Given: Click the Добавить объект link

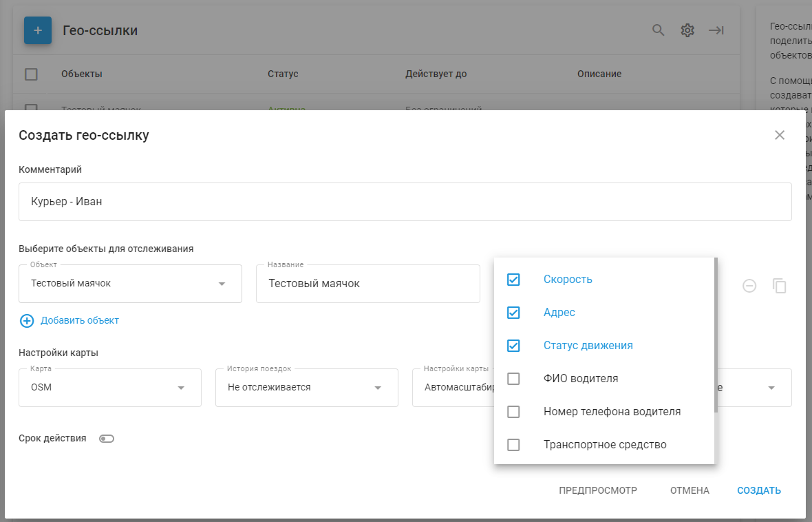Looking at the screenshot, I should pos(80,321).
